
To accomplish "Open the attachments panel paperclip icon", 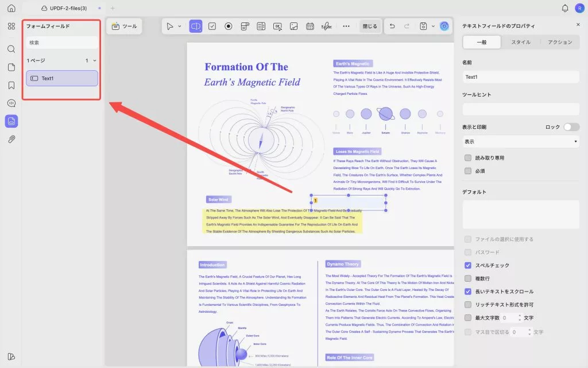I will pyautogui.click(x=11, y=139).
